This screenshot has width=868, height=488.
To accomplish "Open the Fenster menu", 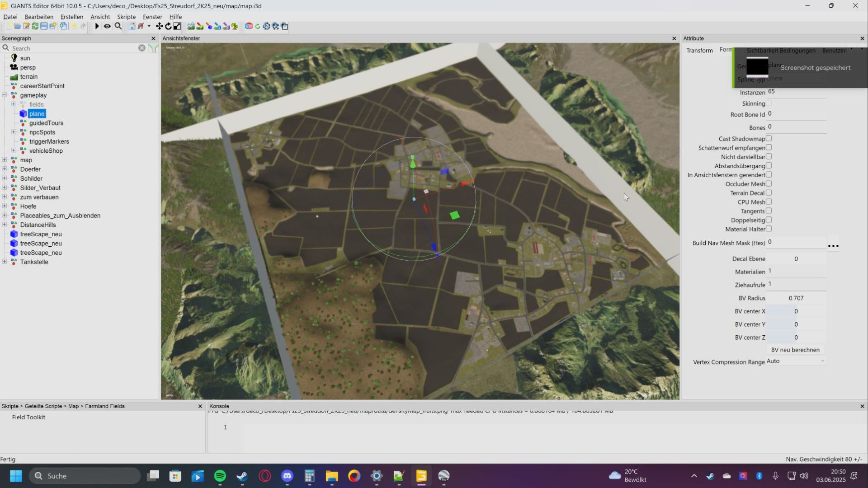I will pos(152,17).
